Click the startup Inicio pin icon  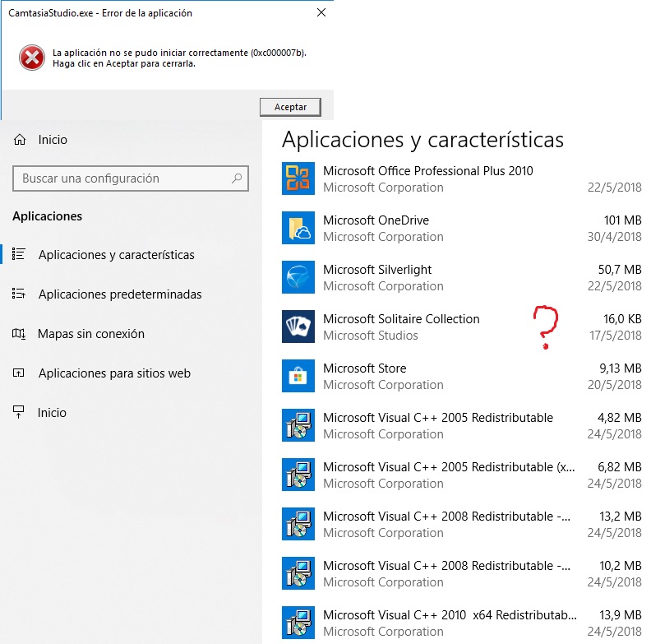pos(19,412)
